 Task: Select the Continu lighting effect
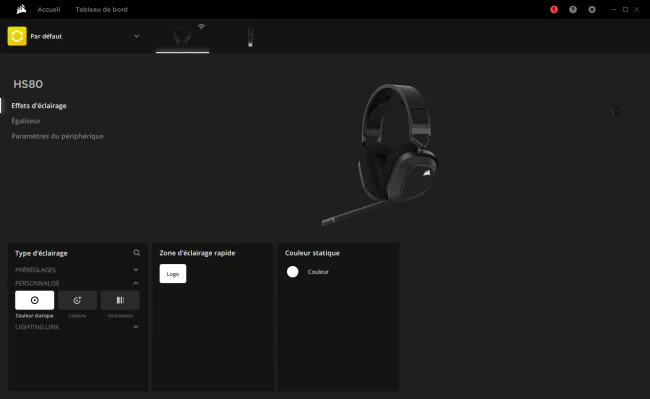coord(77,300)
